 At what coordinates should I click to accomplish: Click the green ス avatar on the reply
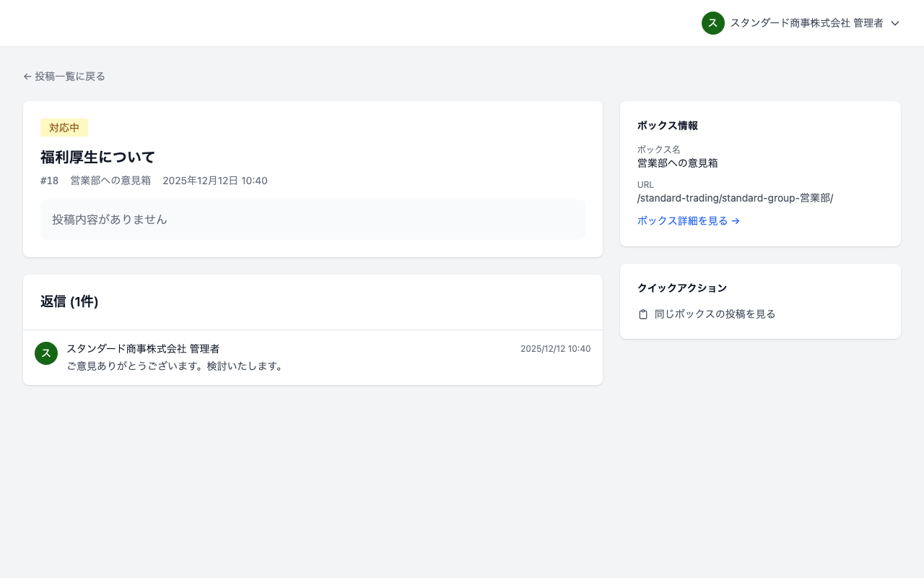tap(45, 353)
